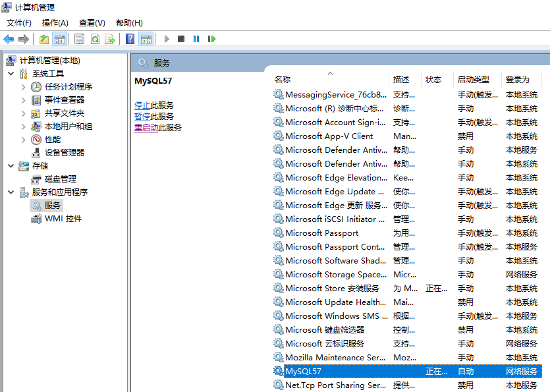Open the 帮助(H) menu
The height and width of the screenshot is (392, 550).
129,23
